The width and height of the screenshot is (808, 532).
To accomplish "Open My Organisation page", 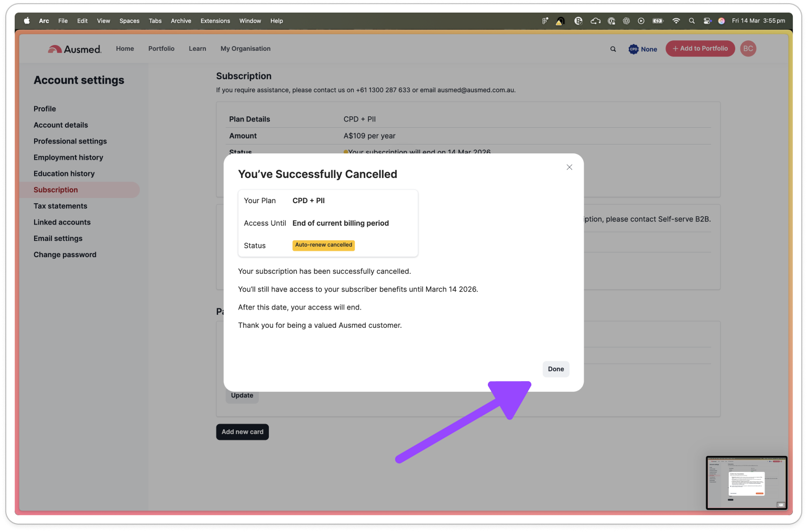I will coord(245,49).
